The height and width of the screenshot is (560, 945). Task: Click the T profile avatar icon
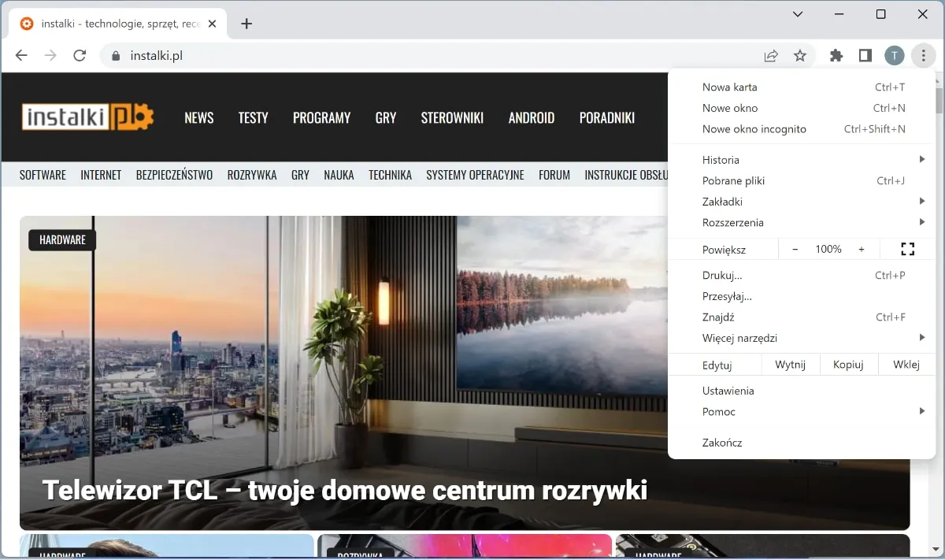[x=894, y=55]
